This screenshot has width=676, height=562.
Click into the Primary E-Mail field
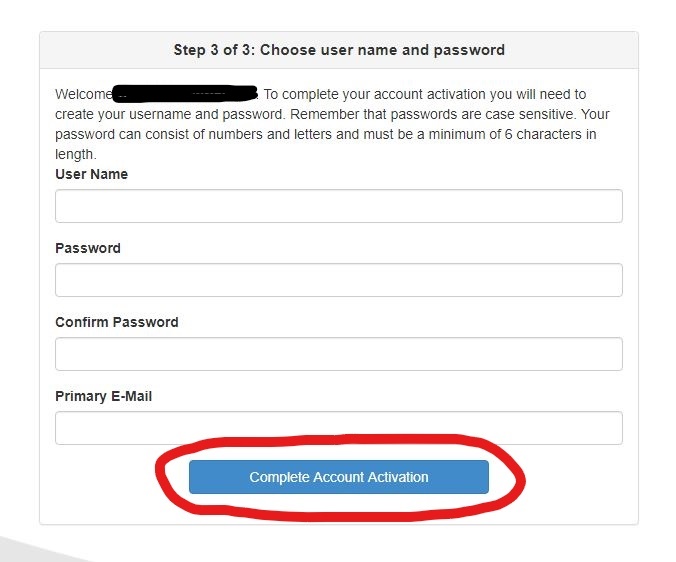click(338, 428)
